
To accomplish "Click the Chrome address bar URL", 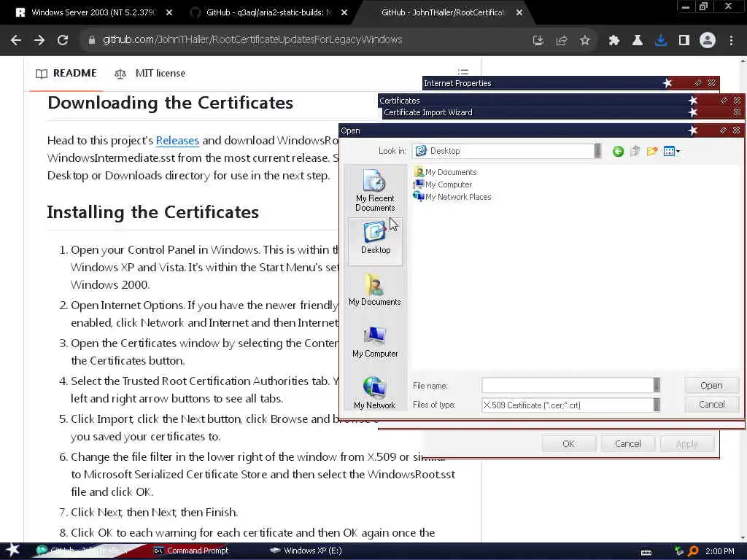I will coord(252,40).
